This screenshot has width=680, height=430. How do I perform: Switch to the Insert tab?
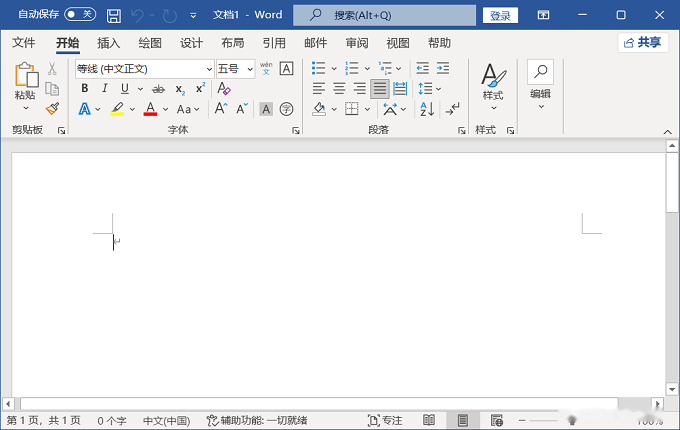pyautogui.click(x=108, y=43)
